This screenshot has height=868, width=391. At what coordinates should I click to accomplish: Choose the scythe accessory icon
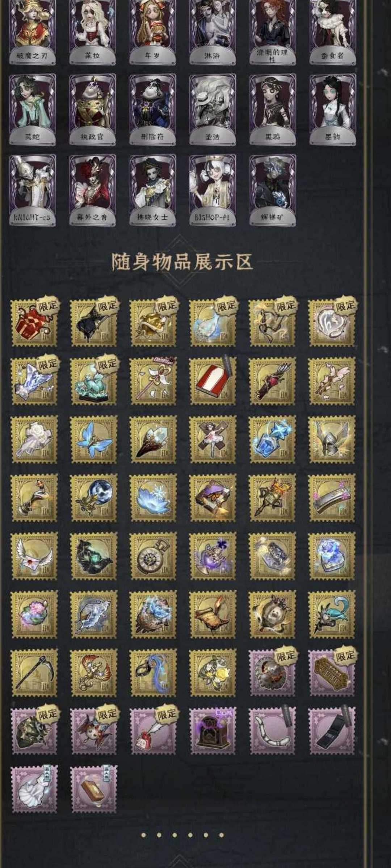click(34, 673)
